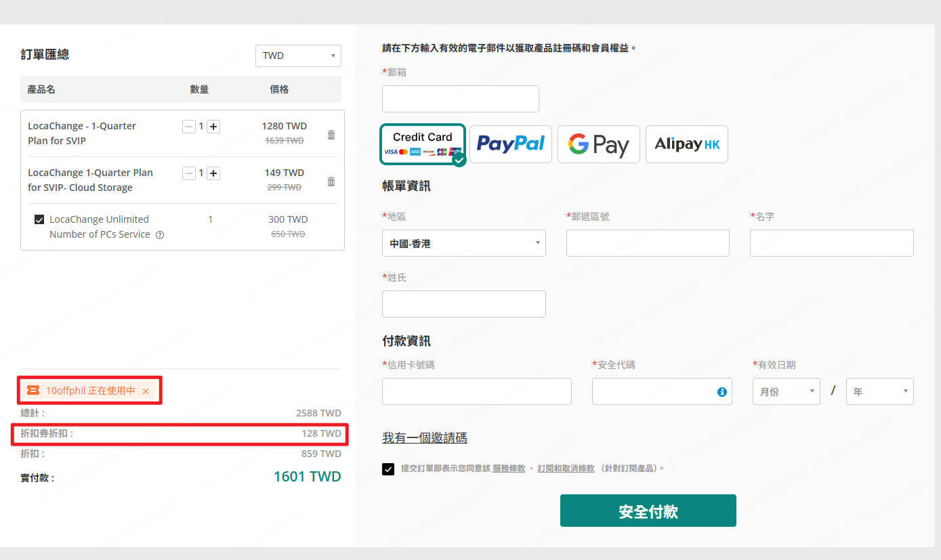Screen dimensions: 941x560
Task: Select Credit Card payment method
Action: [x=423, y=144]
